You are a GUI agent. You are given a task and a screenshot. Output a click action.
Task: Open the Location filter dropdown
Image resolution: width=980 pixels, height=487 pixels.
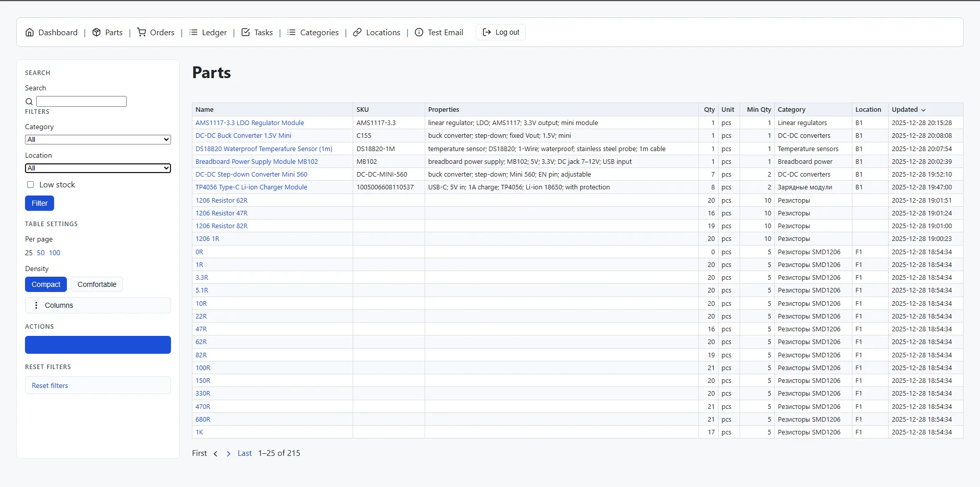click(98, 168)
